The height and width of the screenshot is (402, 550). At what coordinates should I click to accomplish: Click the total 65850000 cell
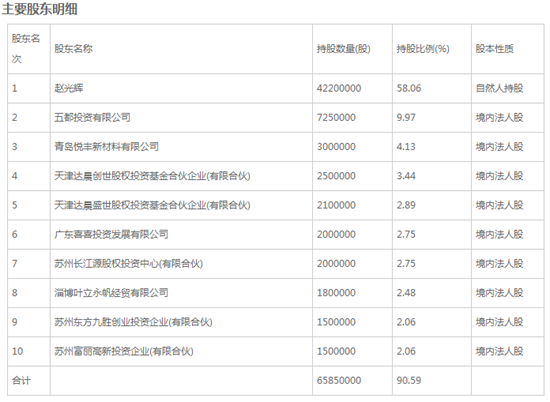(x=339, y=380)
